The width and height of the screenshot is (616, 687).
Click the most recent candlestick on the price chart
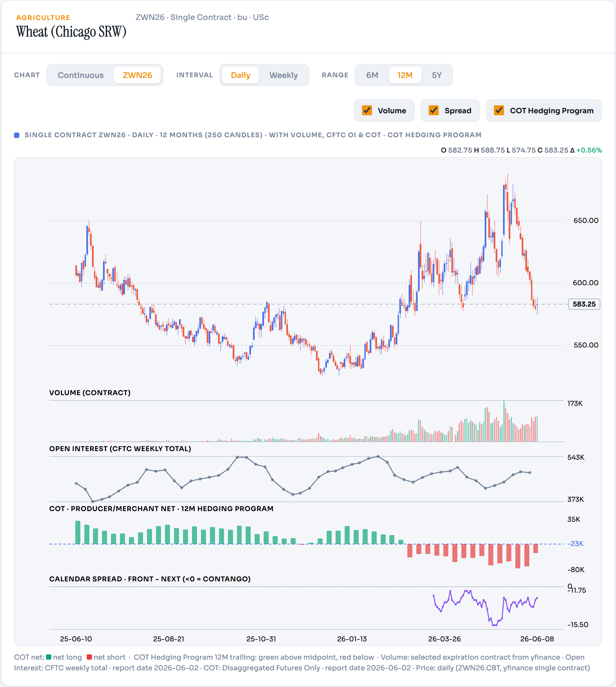pos(537,306)
